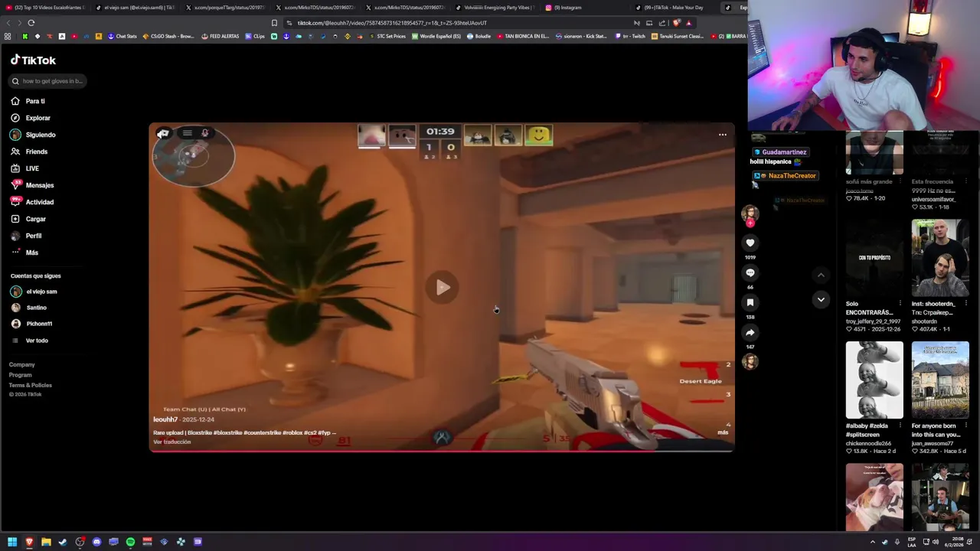Open options for 'Solo ENCONTRARÁS' video

tap(900, 304)
